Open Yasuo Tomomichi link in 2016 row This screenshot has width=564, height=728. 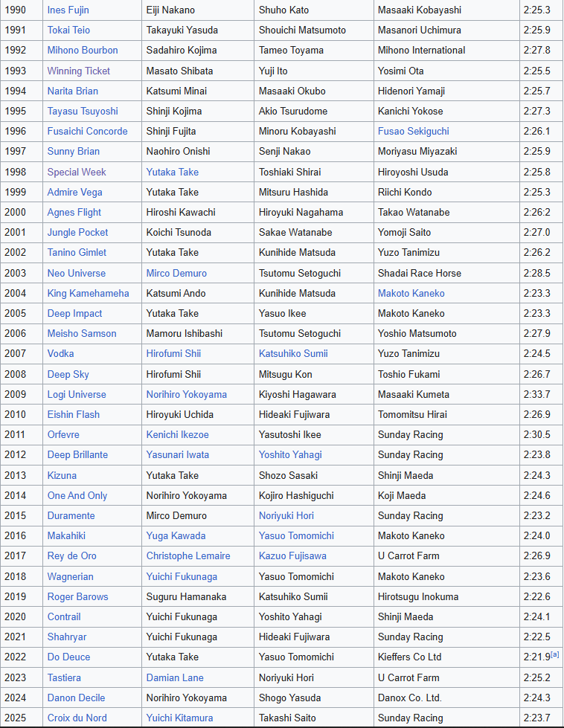296,536
